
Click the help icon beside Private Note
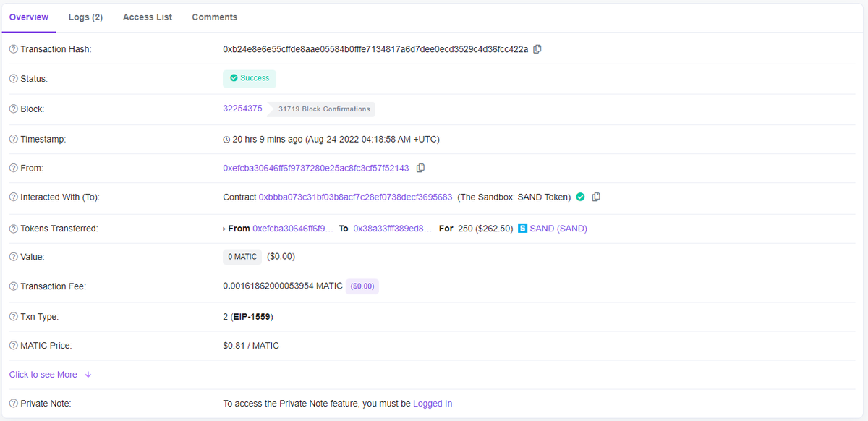pos(13,404)
